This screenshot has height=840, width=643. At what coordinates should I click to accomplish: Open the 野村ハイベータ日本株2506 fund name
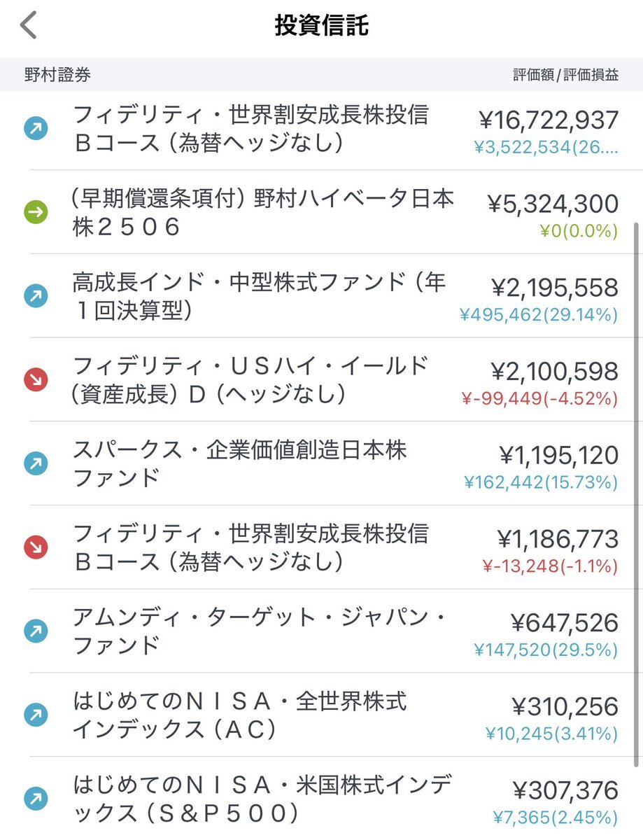pos(263,212)
